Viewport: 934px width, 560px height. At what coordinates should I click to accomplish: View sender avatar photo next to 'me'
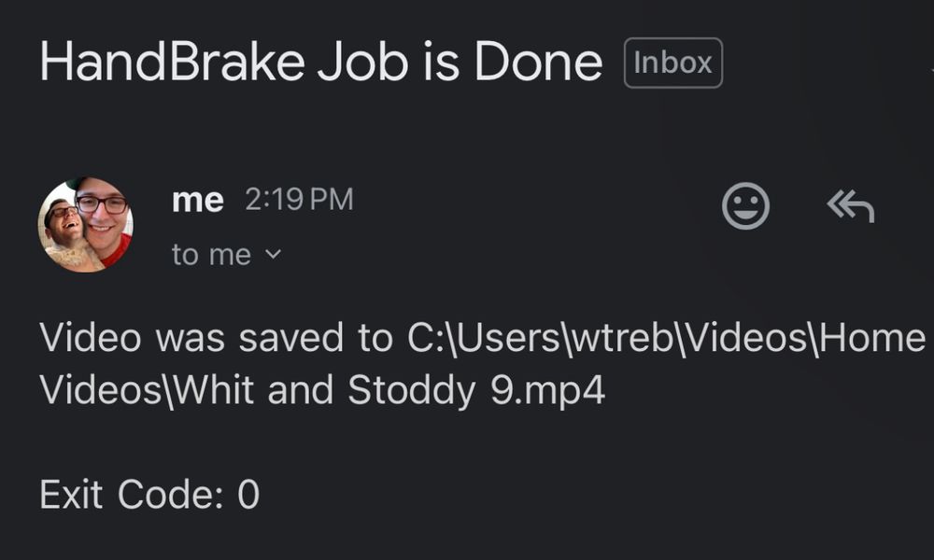(84, 220)
